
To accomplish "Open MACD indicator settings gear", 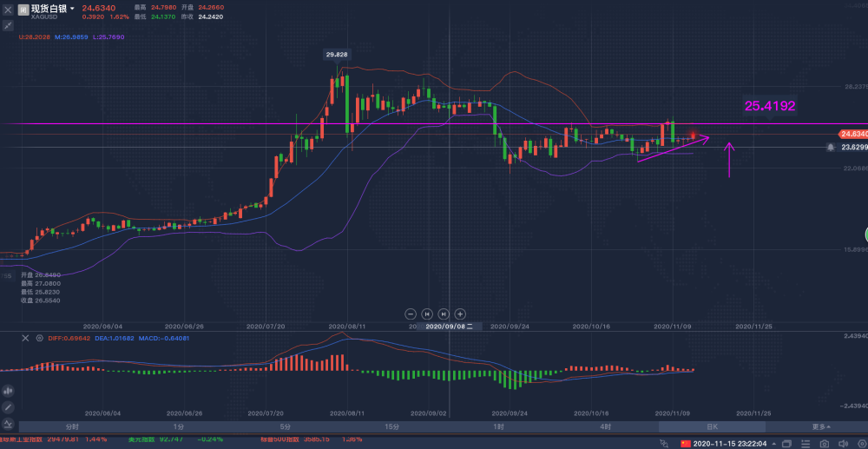I will (39, 338).
